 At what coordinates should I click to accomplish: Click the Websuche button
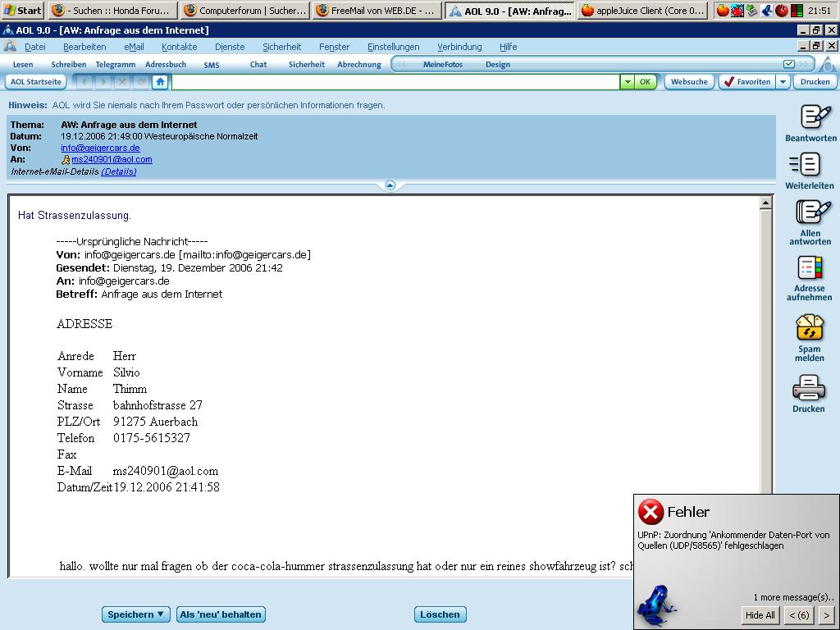689,82
